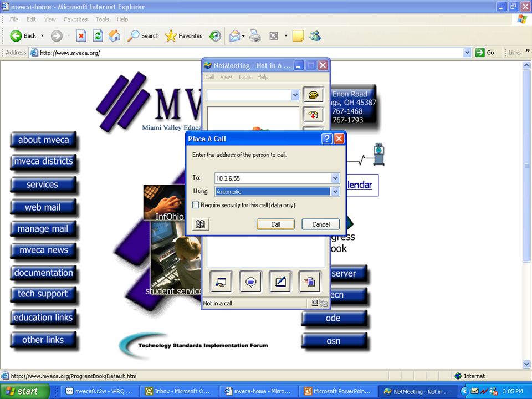Screen dimensions: 532x399
Task: Open the Mail button dropdown arrow
Action: pos(244,35)
